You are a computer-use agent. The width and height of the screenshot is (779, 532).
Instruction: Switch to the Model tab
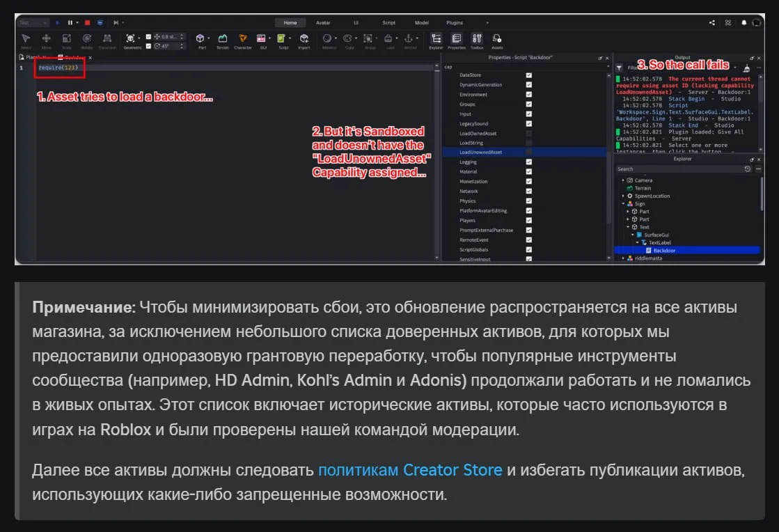(421, 23)
